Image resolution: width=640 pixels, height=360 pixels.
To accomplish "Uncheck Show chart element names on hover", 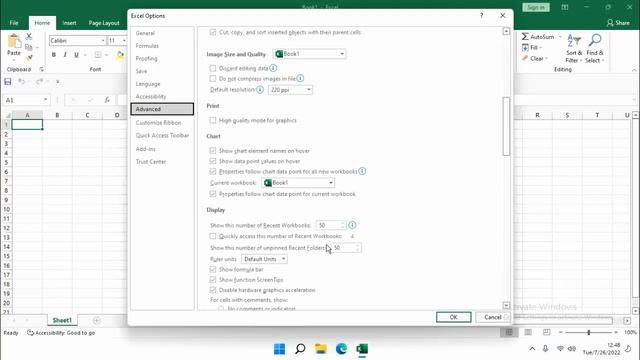I will [213, 151].
